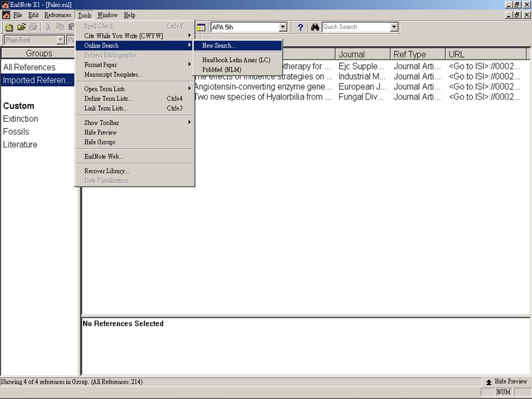Click inside the Quick Search field
This screenshot has width=532, height=399.
(x=356, y=27)
